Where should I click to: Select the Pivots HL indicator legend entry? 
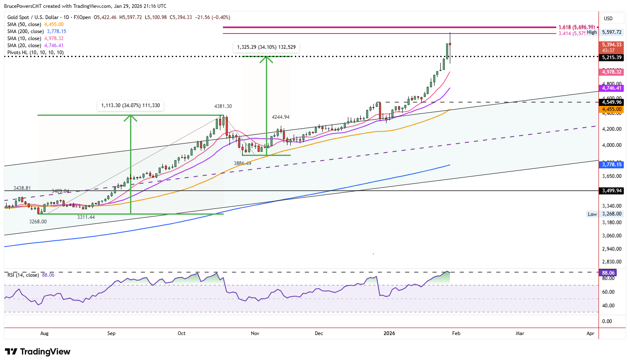[36, 53]
